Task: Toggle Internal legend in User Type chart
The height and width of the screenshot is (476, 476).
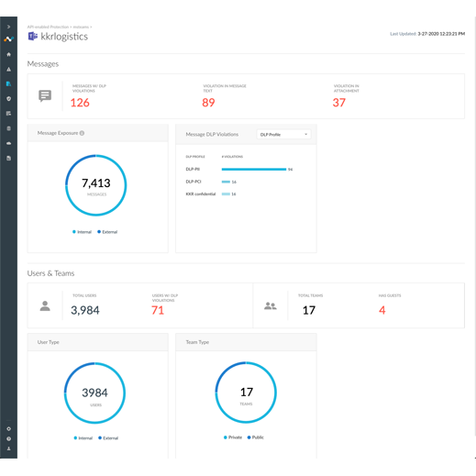Action: tap(83, 438)
